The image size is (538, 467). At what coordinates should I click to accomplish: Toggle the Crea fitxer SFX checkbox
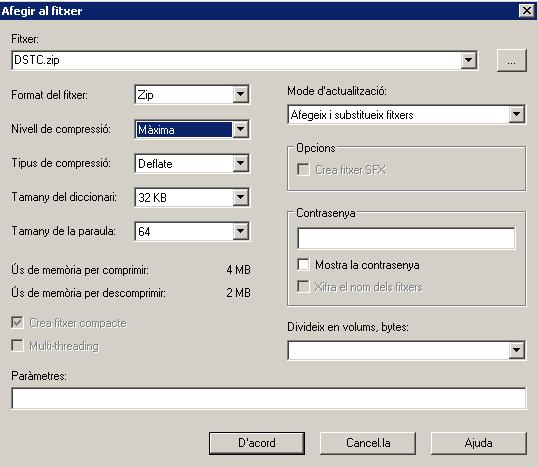[303, 170]
